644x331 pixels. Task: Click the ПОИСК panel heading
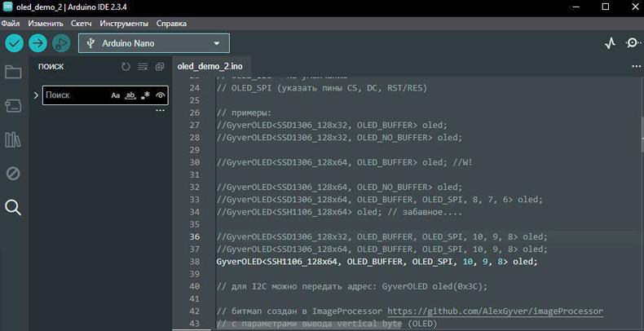51,67
